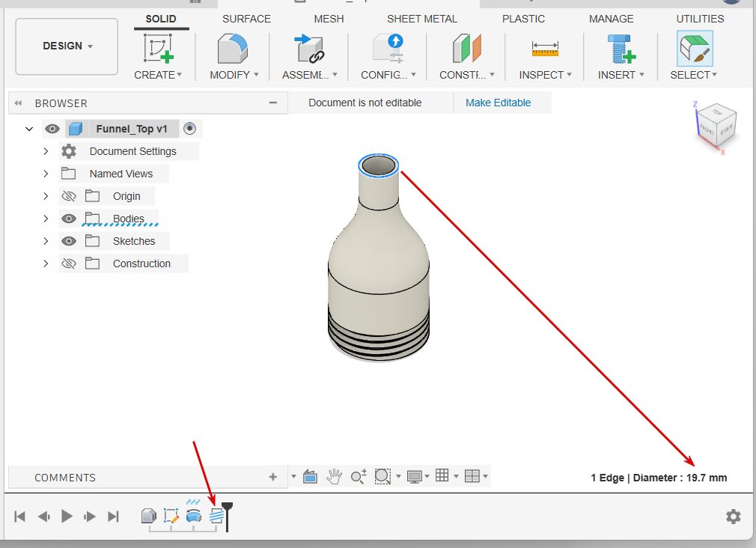Expand the Construction folder
Screen dimensions: 756x548
pos(46,264)
